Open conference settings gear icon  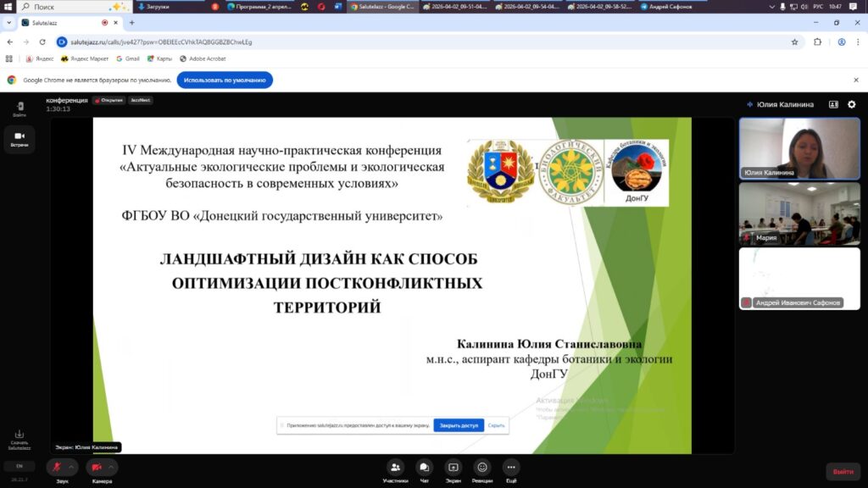tap(852, 104)
